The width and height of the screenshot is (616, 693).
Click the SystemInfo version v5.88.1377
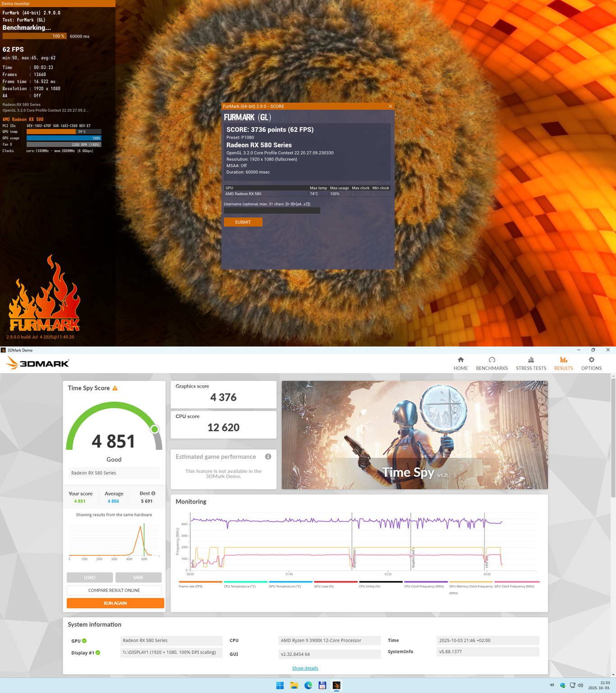click(x=488, y=652)
